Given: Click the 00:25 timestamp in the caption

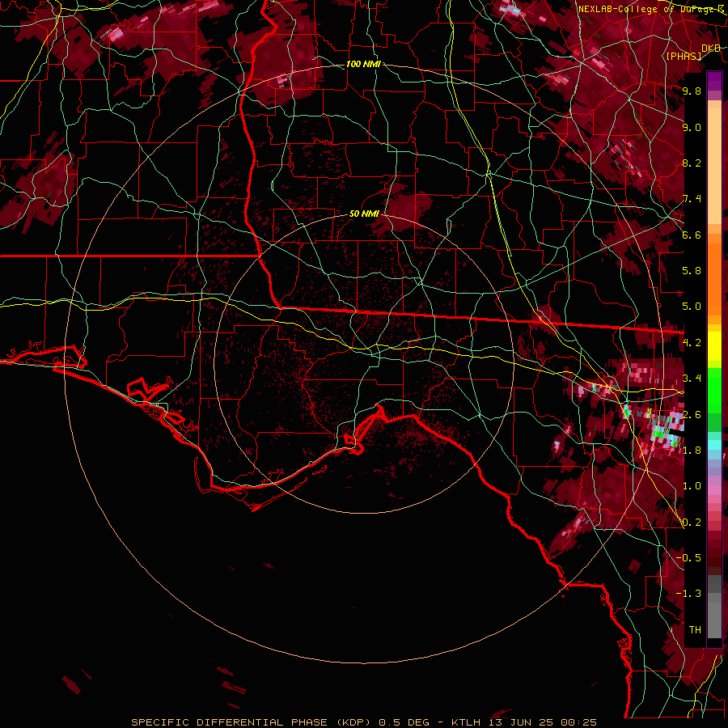Looking at the screenshot, I should 579,722.
